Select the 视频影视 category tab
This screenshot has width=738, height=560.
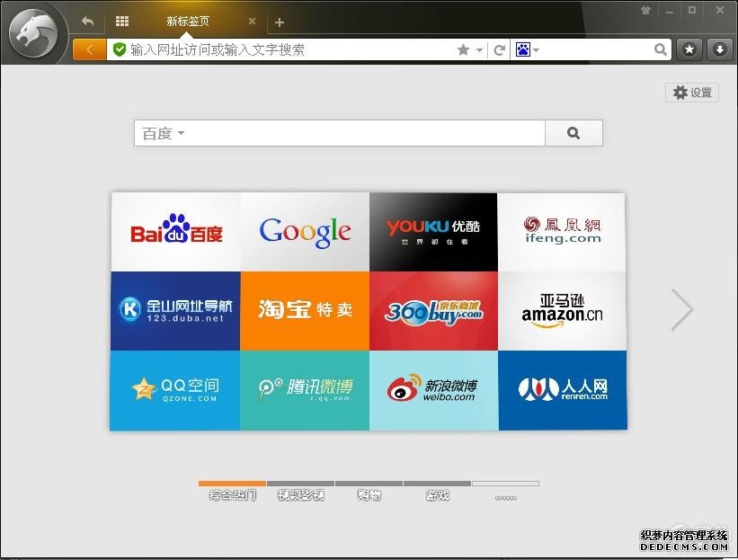pos(301,492)
